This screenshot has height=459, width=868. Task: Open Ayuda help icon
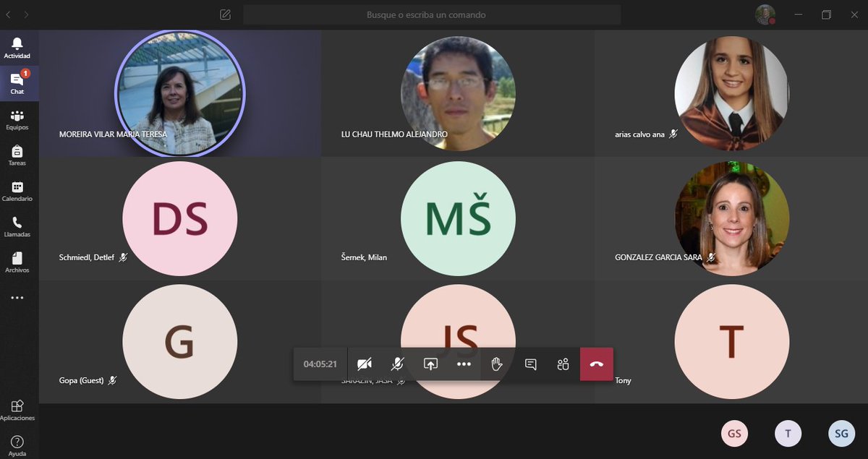tap(17, 445)
